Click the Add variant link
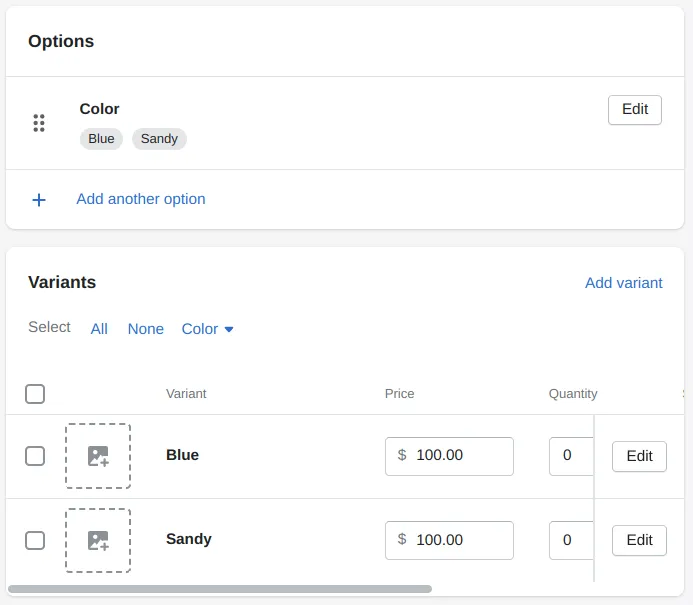 [x=623, y=283]
